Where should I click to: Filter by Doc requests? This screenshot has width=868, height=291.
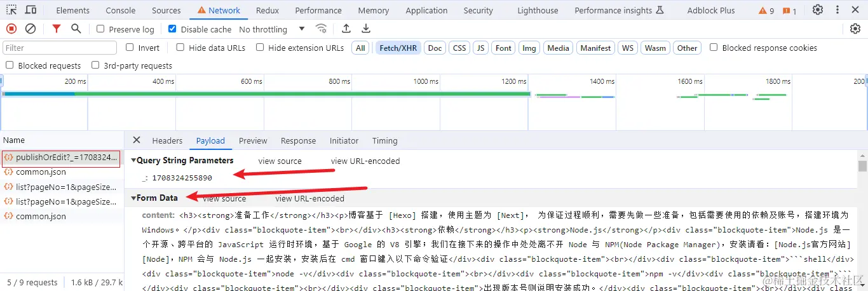[x=435, y=48]
